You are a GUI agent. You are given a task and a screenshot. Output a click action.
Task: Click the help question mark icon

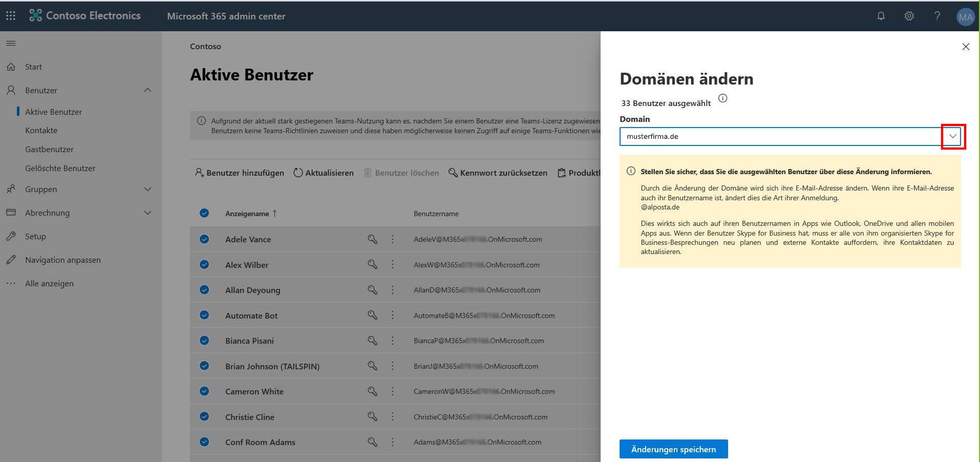coord(937,16)
